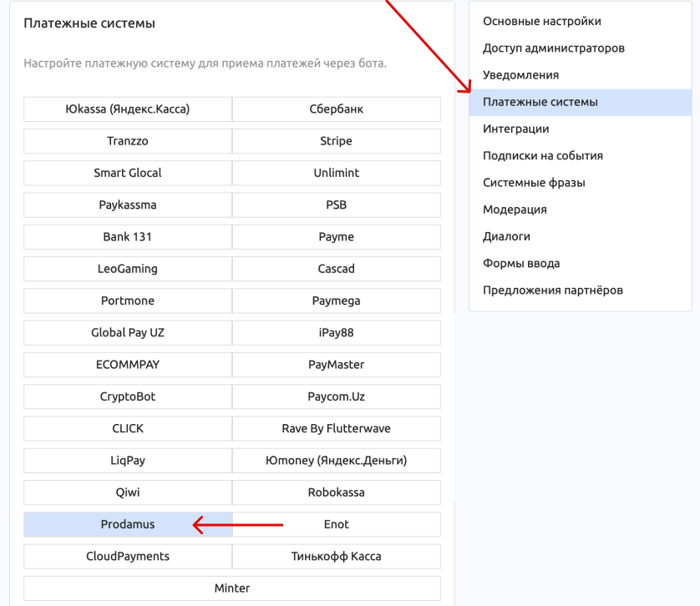
Task: Open the Тинькофф Касса payment option
Action: click(336, 556)
